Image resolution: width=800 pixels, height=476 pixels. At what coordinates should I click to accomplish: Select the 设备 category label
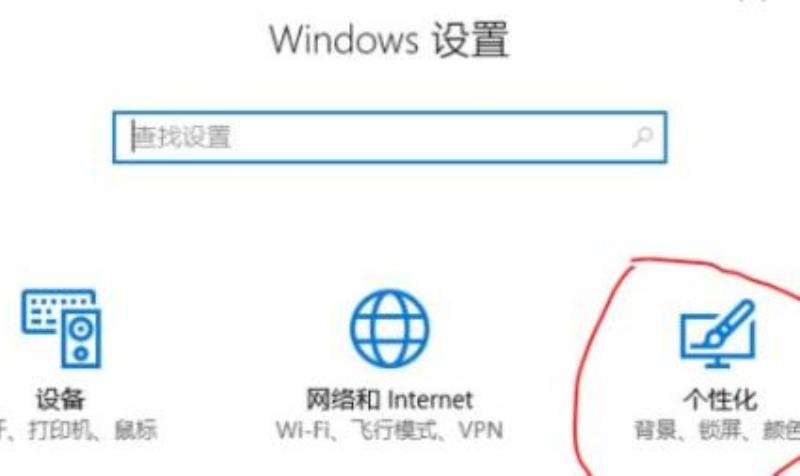point(60,399)
